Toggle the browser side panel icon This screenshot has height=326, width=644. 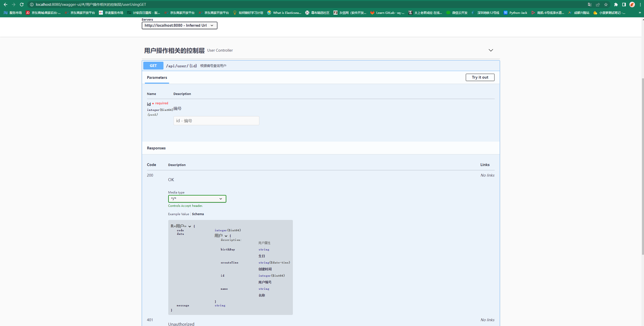click(624, 5)
